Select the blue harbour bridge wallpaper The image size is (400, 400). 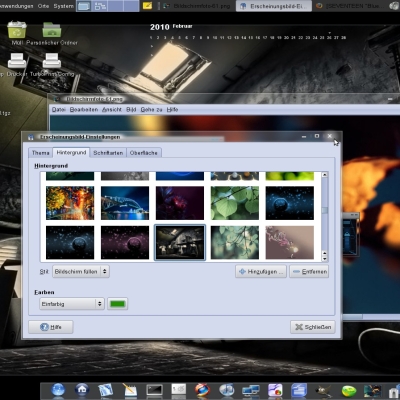click(125, 203)
